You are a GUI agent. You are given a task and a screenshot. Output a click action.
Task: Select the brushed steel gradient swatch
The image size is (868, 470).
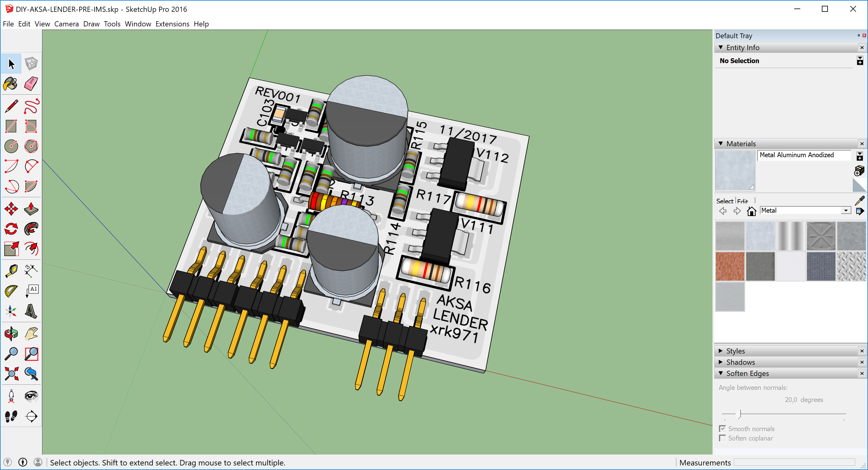791,236
